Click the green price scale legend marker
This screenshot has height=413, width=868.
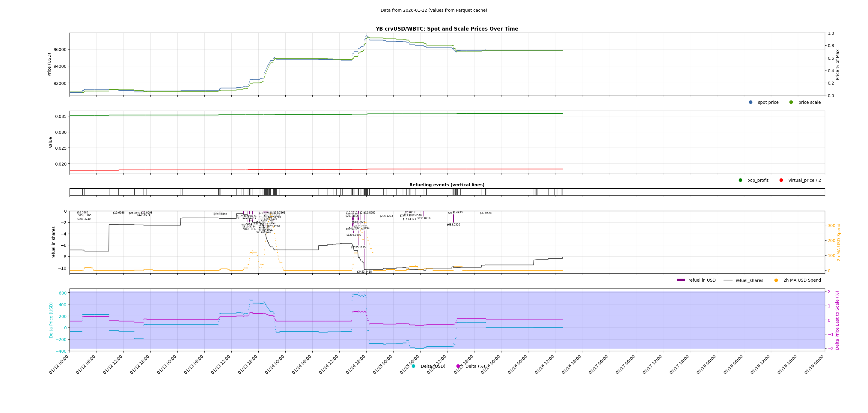(x=791, y=102)
